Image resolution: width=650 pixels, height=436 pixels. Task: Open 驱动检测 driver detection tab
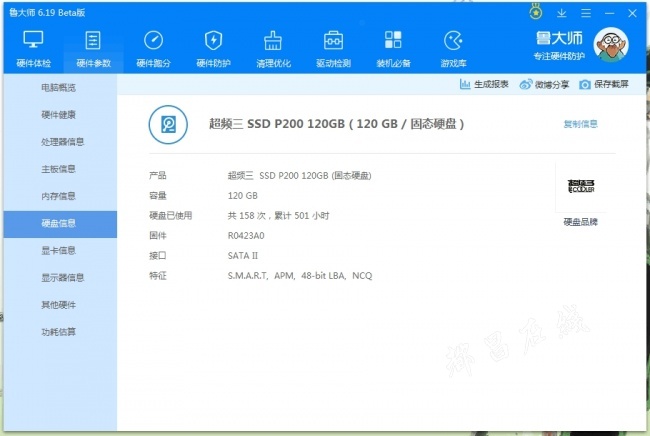click(333, 49)
